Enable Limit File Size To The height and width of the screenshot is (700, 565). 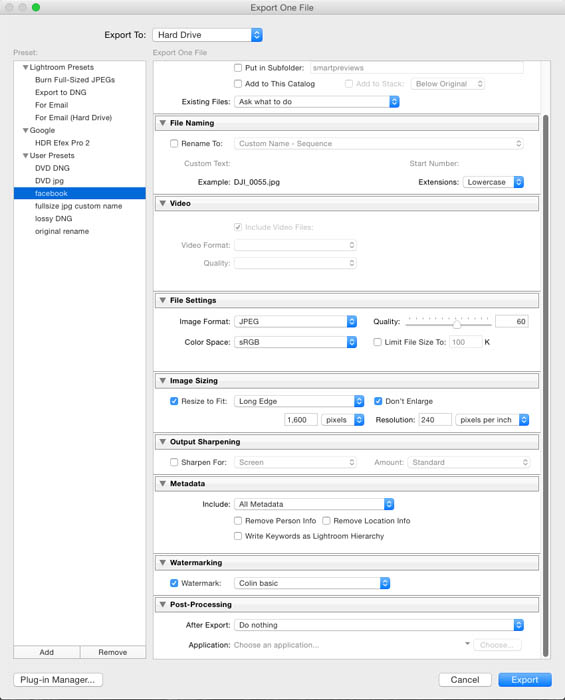378,342
